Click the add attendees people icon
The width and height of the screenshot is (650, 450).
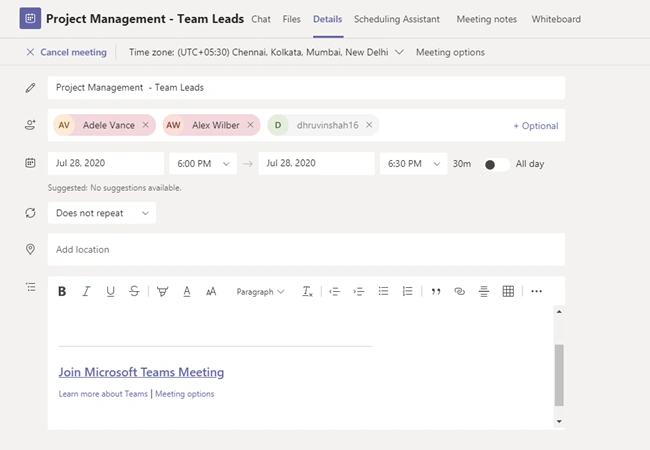pos(30,125)
